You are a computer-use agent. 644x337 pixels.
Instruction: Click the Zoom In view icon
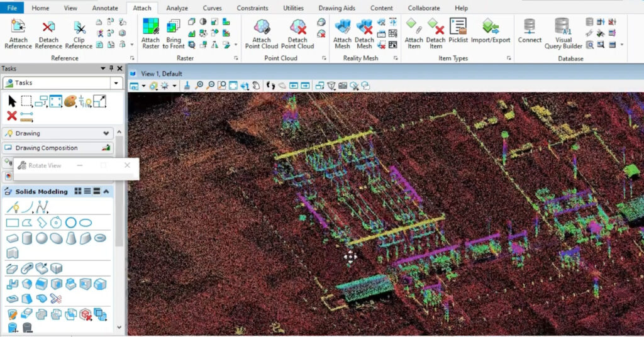tap(199, 86)
